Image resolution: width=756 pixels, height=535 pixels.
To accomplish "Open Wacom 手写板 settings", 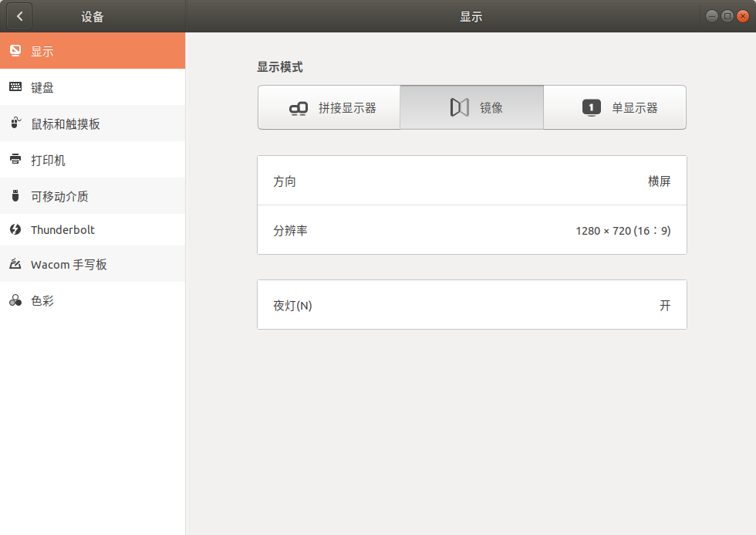I will tap(93, 264).
